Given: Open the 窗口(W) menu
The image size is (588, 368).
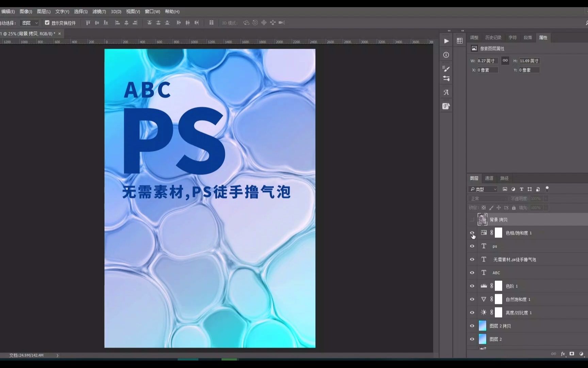Looking at the screenshot, I should (152, 12).
